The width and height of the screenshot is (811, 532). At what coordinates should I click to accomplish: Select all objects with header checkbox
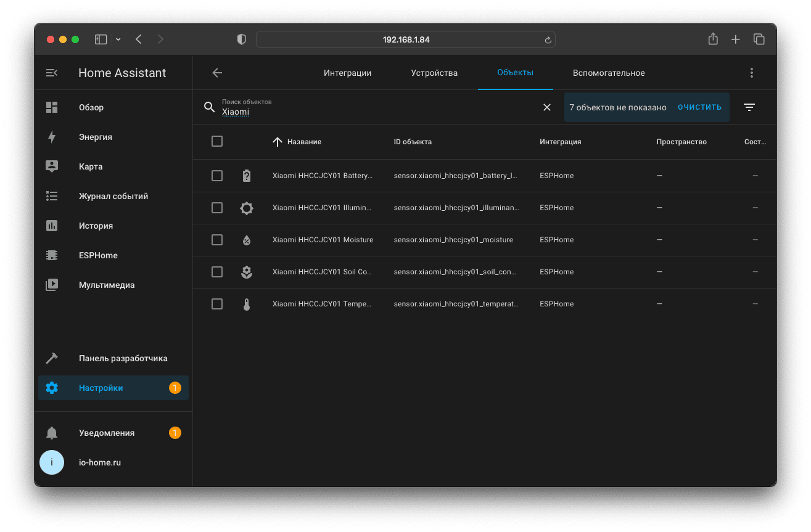[217, 141]
